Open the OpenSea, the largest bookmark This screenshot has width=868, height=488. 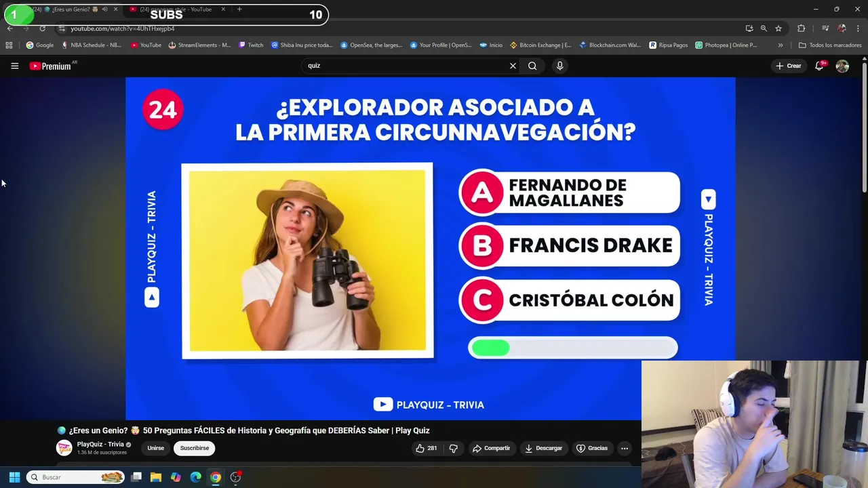tap(372, 45)
